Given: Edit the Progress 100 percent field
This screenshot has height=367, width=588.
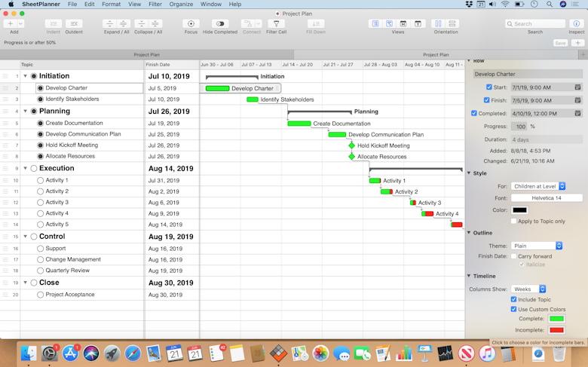Looking at the screenshot, I should point(519,127).
